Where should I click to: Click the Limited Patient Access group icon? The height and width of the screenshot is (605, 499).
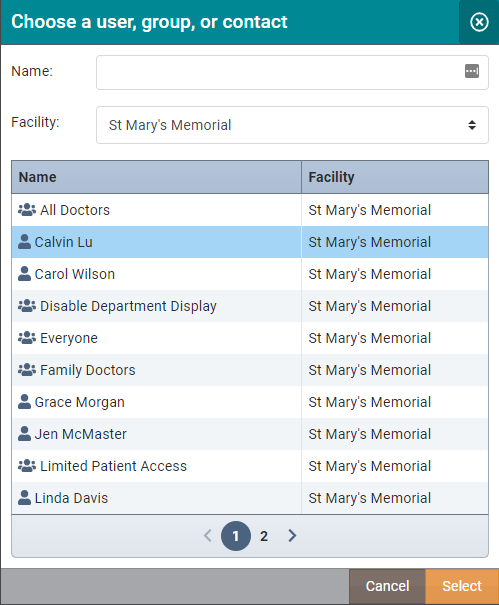tap(27, 466)
